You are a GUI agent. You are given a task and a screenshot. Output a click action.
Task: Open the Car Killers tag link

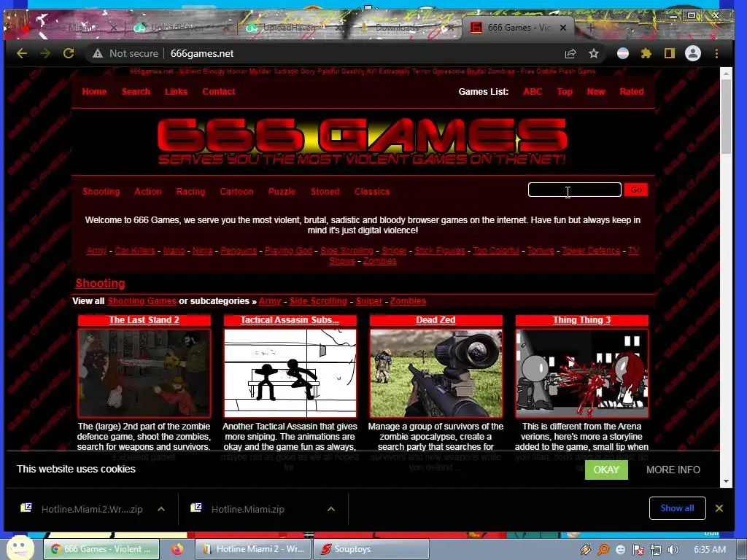(135, 251)
